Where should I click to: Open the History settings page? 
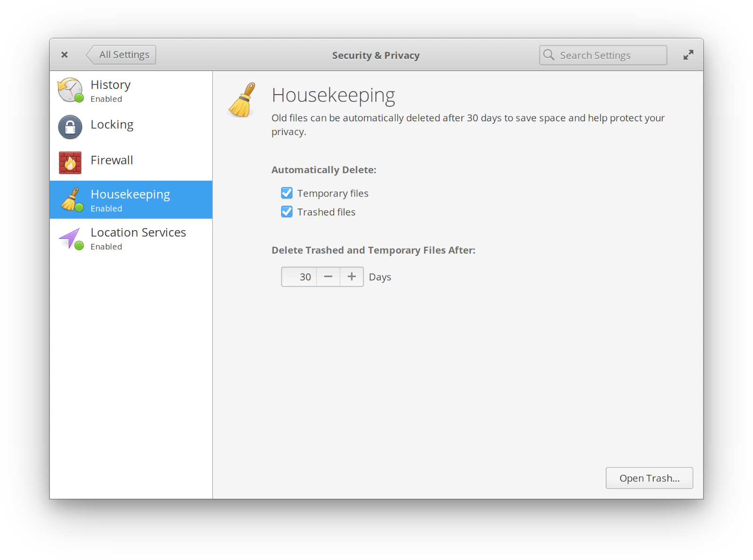(131, 90)
